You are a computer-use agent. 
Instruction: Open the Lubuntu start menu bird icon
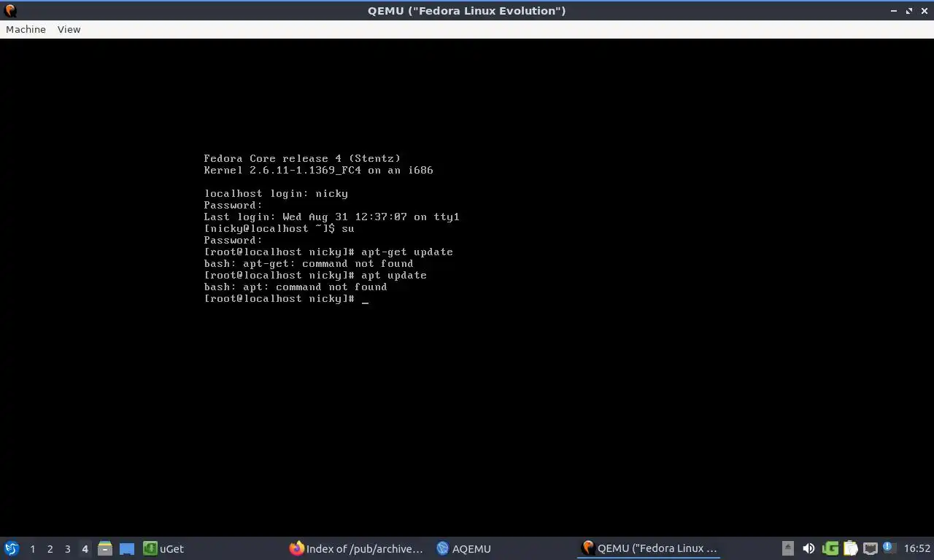(x=11, y=548)
